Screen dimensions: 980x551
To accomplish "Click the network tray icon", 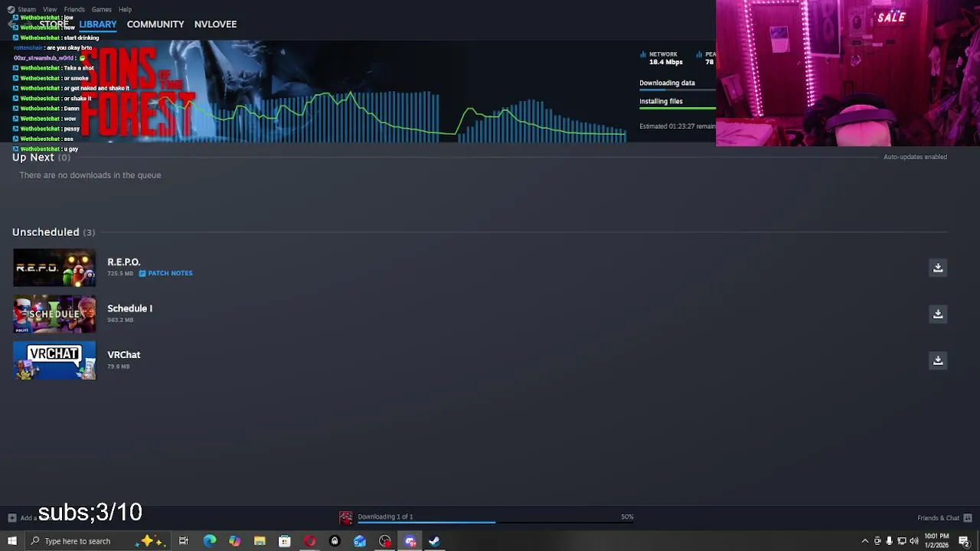I will (902, 541).
